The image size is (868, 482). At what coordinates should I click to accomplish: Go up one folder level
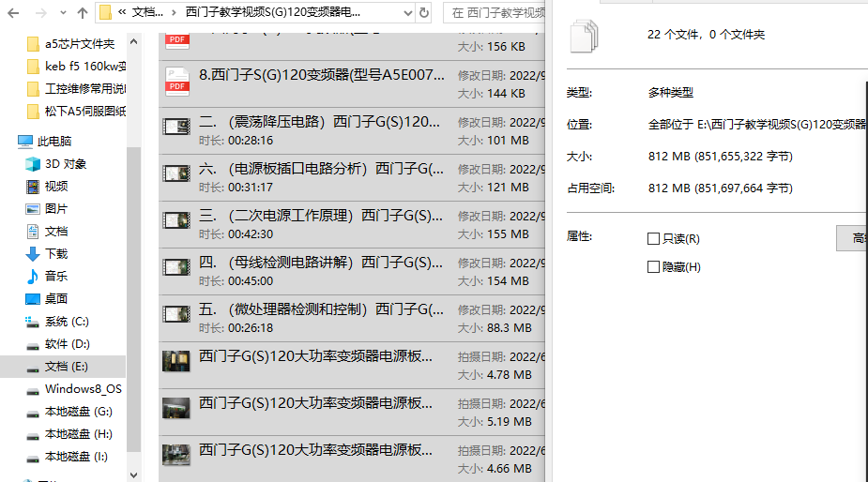(83, 13)
